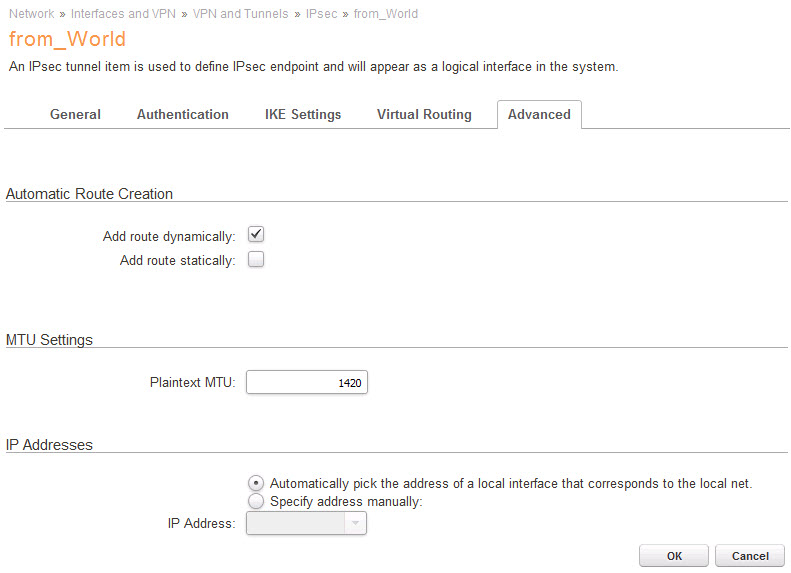Click the Advanced tab
This screenshot has width=791, height=573.
pos(539,115)
